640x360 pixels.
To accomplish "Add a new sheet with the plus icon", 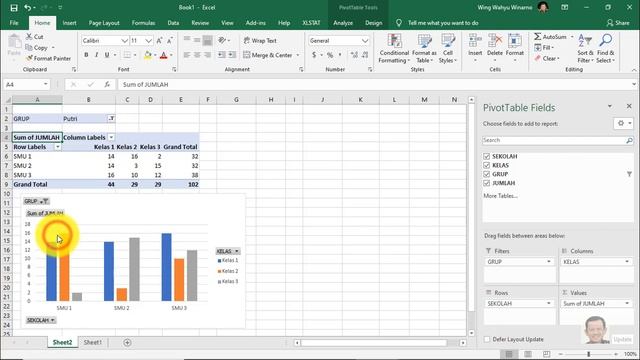I will (127, 342).
